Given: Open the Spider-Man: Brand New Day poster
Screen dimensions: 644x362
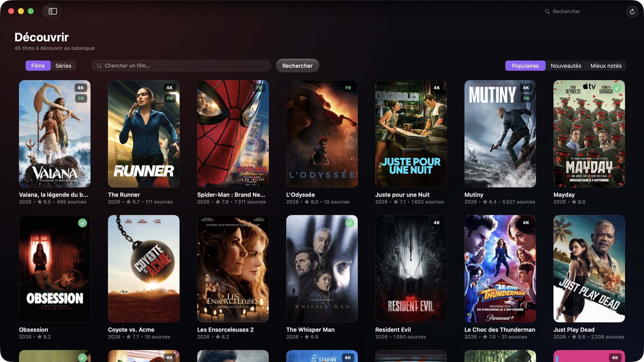Looking at the screenshot, I should pyautogui.click(x=233, y=134).
